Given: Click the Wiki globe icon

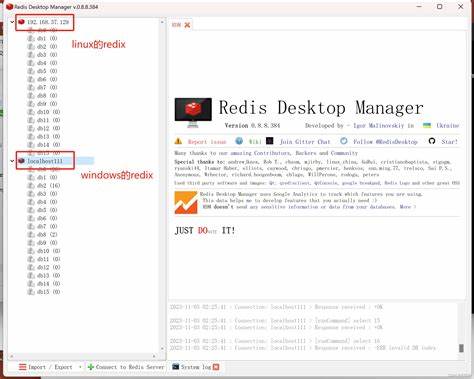Looking at the screenshot, I should click(x=239, y=141).
